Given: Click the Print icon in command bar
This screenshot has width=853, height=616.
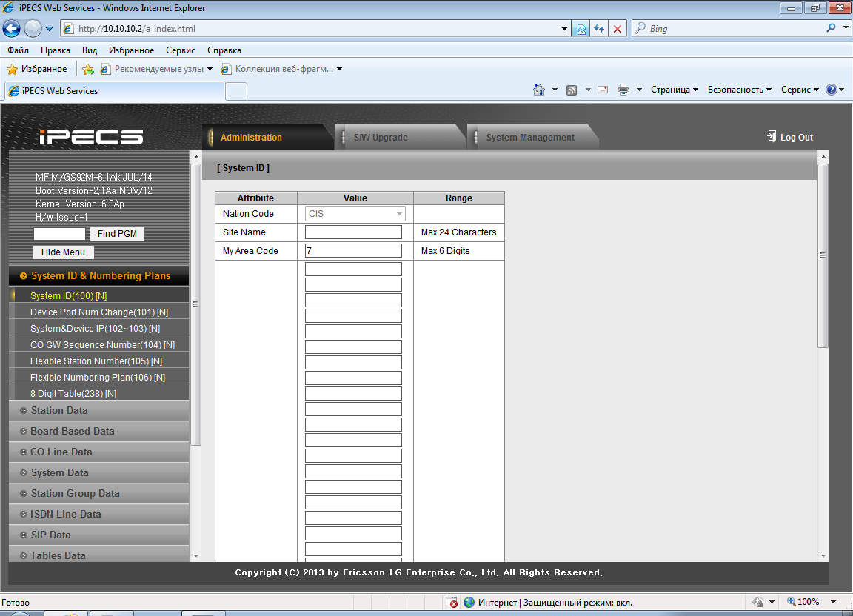Looking at the screenshot, I should pos(623,90).
